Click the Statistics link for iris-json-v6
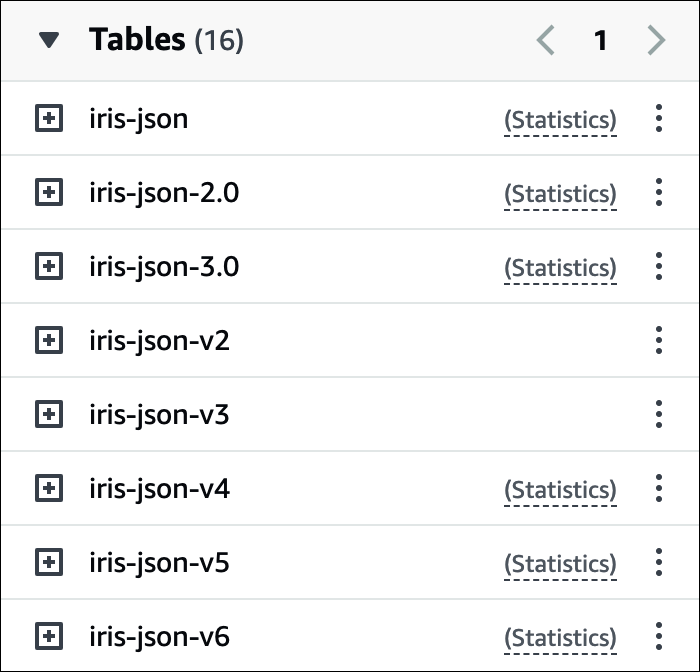 [x=560, y=638]
